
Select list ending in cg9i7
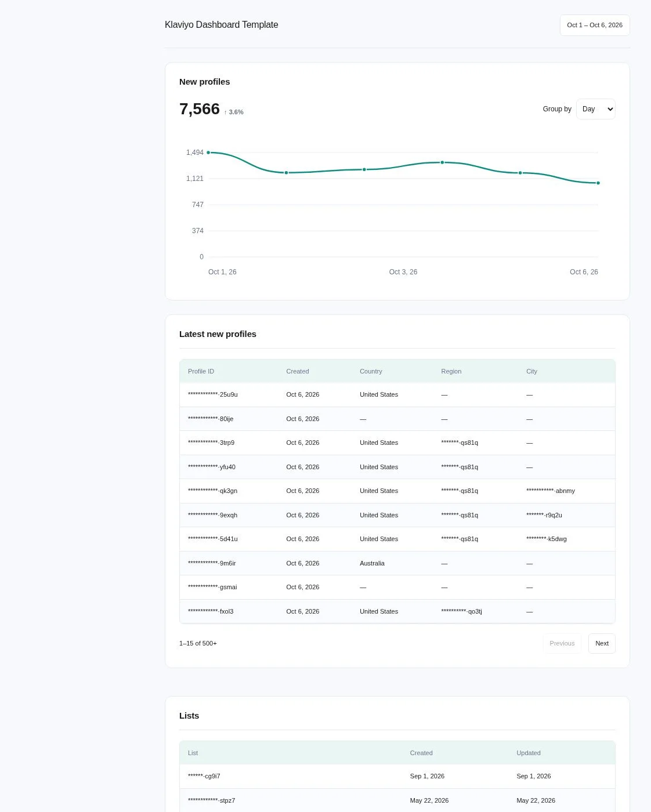click(204, 776)
